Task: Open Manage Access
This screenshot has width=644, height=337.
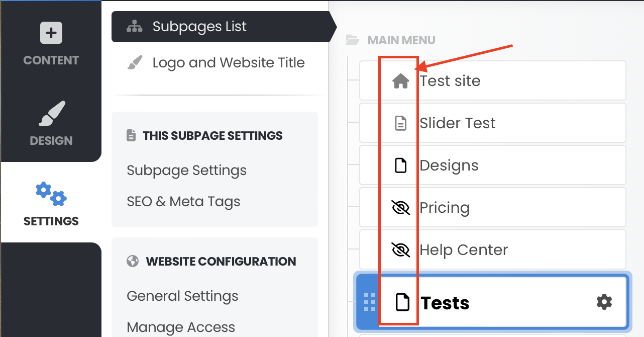Action: 181,327
